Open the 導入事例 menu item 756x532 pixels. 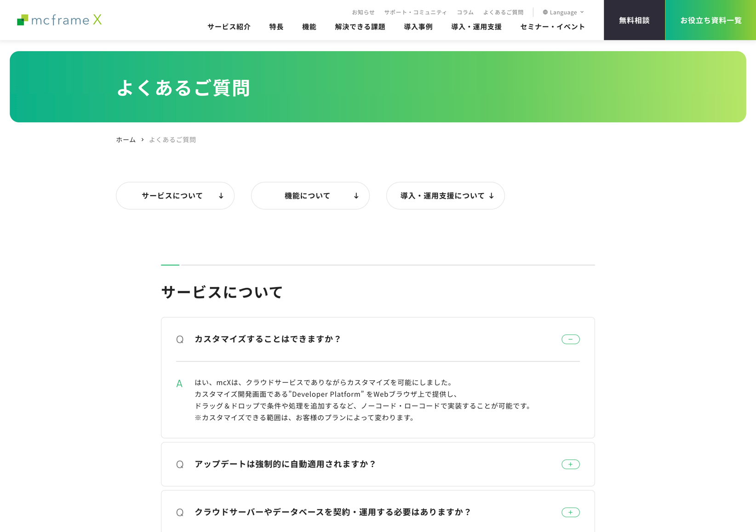[x=418, y=27]
